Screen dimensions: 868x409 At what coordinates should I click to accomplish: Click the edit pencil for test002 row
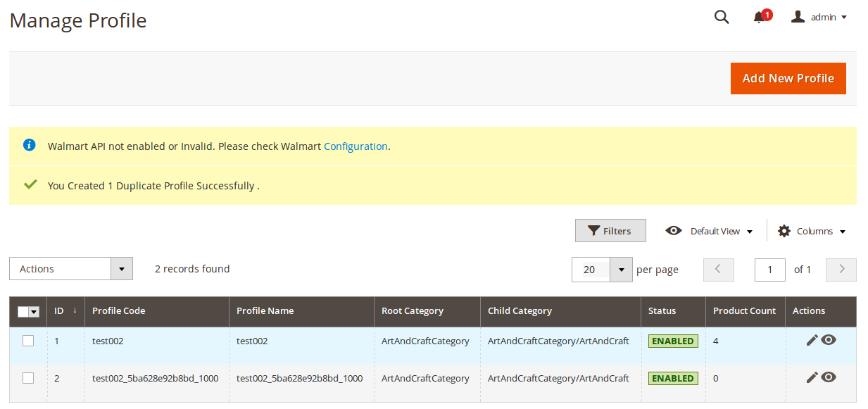pyautogui.click(x=812, y=340)
